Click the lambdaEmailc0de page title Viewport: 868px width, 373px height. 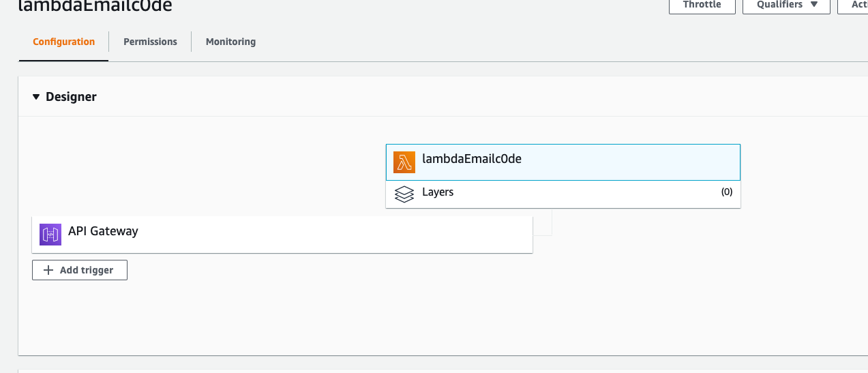[x=95, y=6]
